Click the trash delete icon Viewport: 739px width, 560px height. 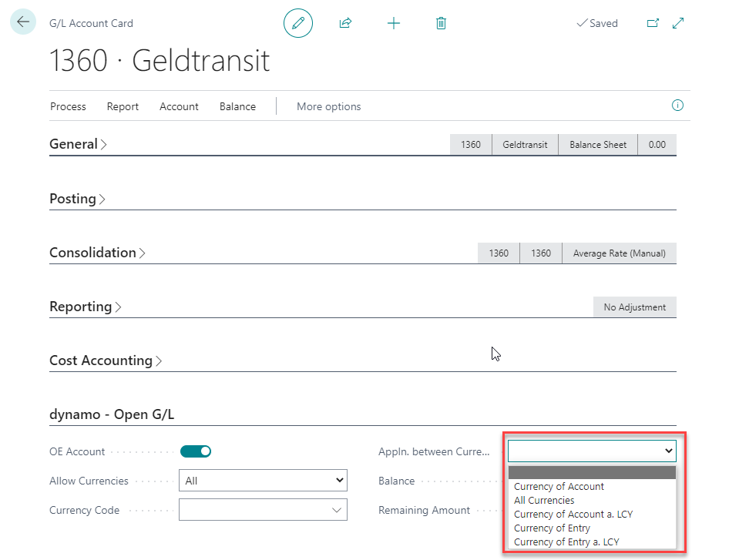tap(441, 23)
